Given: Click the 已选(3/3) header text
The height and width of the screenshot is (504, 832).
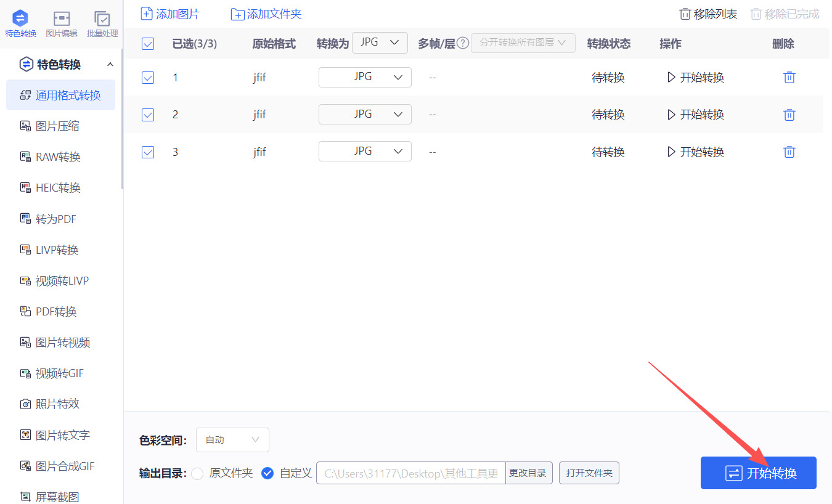Looking at the screenshot, I should coord(195,44).
